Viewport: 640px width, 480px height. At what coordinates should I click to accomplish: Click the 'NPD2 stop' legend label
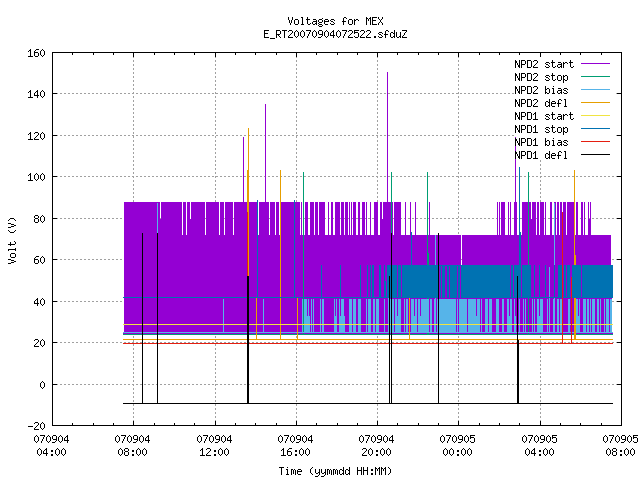541,77
